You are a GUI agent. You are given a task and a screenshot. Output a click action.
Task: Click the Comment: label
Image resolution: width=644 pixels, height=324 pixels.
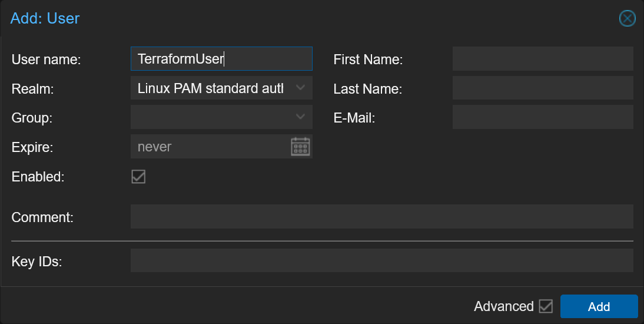(42, 217)
